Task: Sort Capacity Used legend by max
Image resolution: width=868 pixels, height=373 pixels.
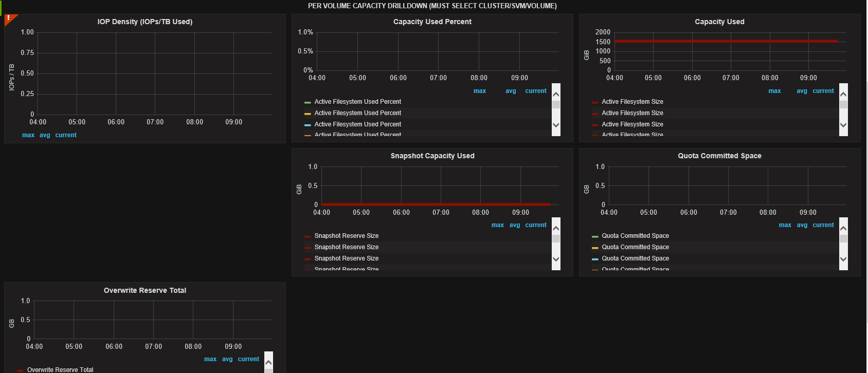Action: click(774, 91)
